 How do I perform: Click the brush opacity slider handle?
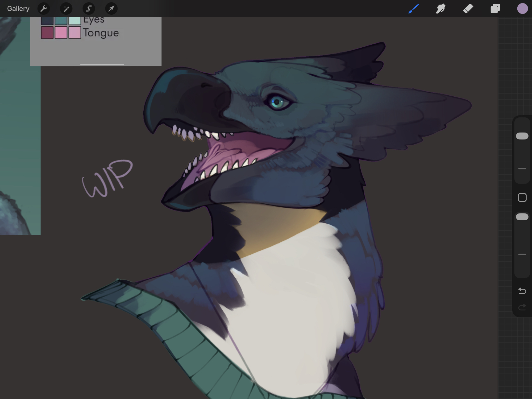point(522,217)
